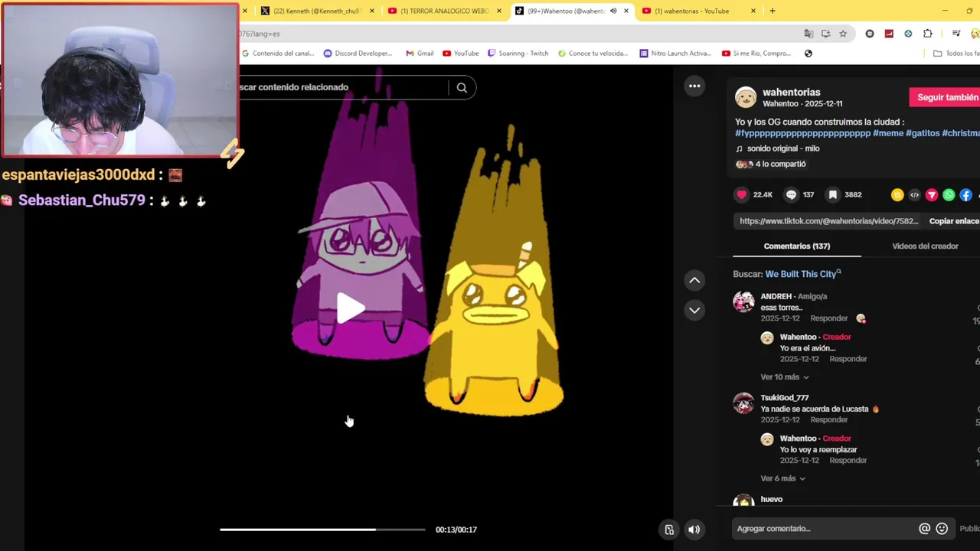The image size is (980, 551).
Task: Open the media control icon in the Chrome toolbar
Action: coord(956,34)
